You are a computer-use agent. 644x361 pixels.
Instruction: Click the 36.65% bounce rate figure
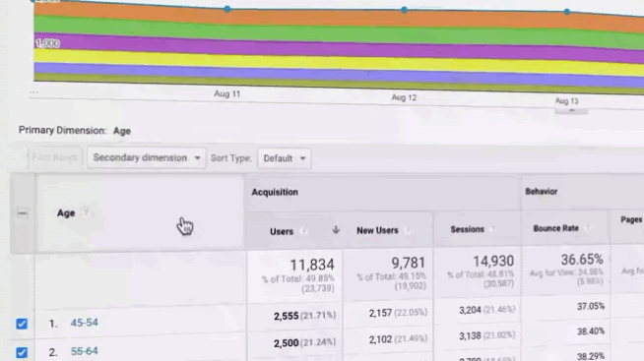[x=582, y=260]
